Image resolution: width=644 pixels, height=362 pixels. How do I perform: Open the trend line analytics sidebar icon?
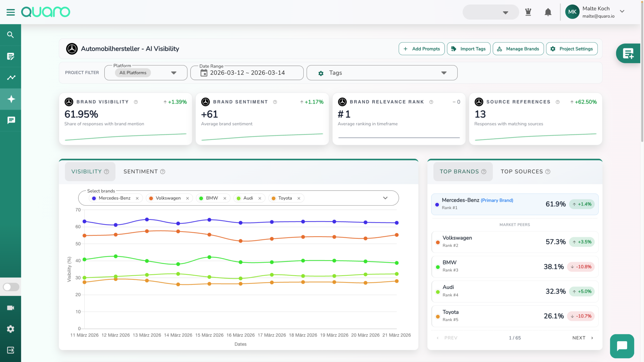coord(11,78)
